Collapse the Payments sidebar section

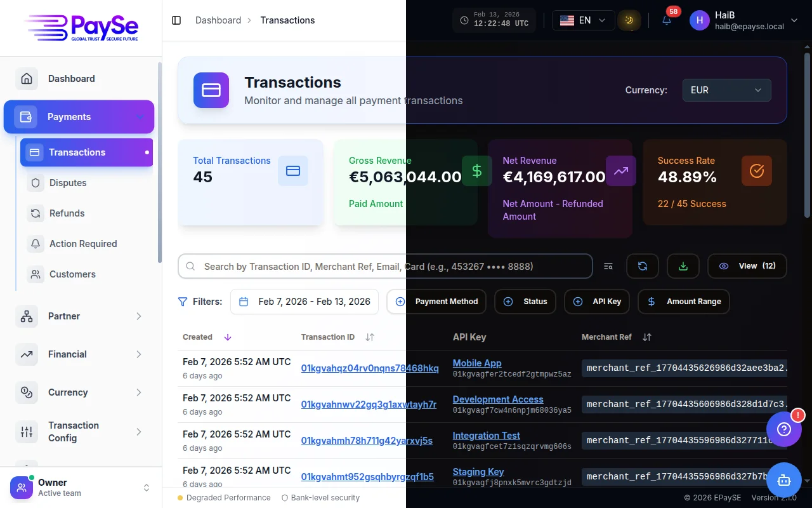click(79, 117)
